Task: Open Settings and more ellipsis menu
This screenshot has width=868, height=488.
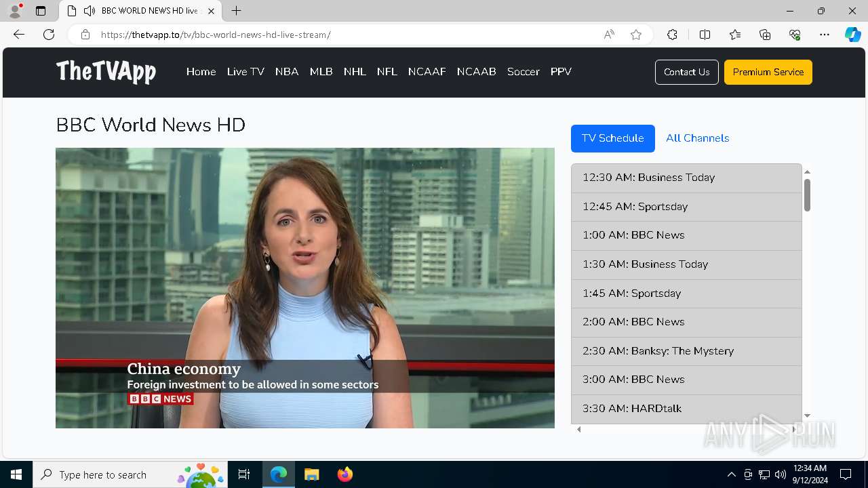Action: tap(825, 35)
